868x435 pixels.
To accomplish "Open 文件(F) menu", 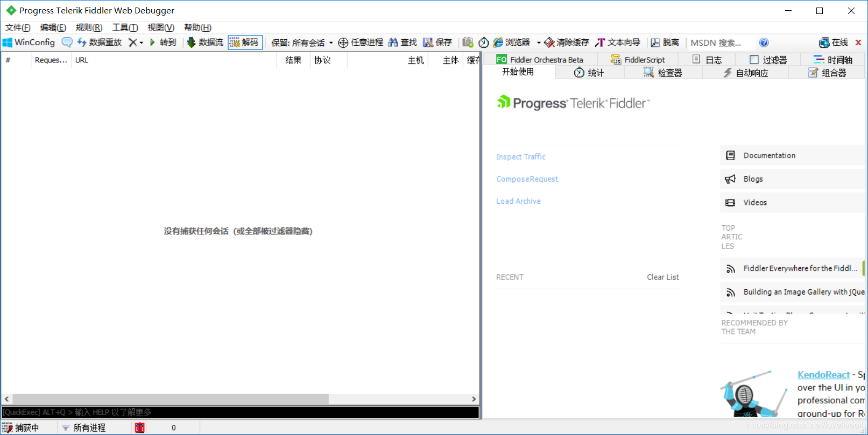I will tap(18, 27).
